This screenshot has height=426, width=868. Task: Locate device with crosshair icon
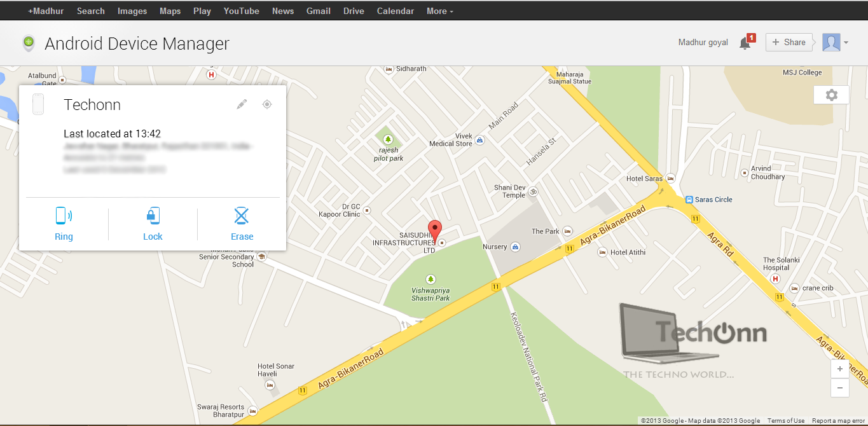point(267,104)
